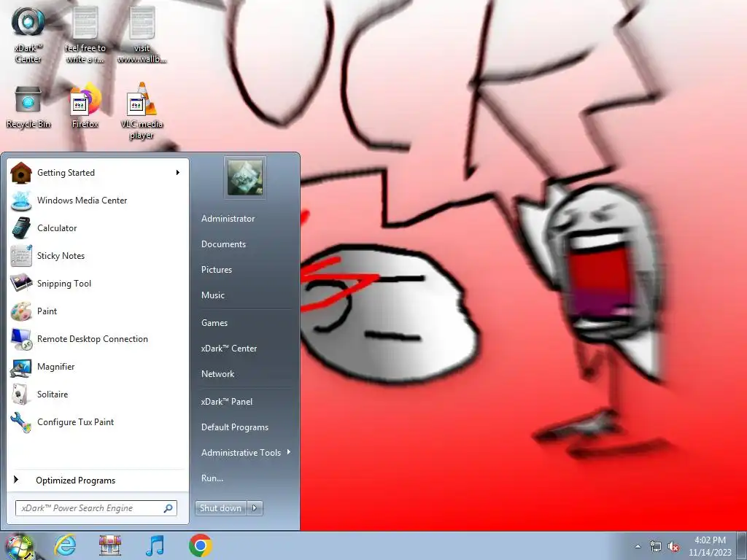Open Music from the Start menu
Viewport: 747px width, 560px height.
click(212, 295)
